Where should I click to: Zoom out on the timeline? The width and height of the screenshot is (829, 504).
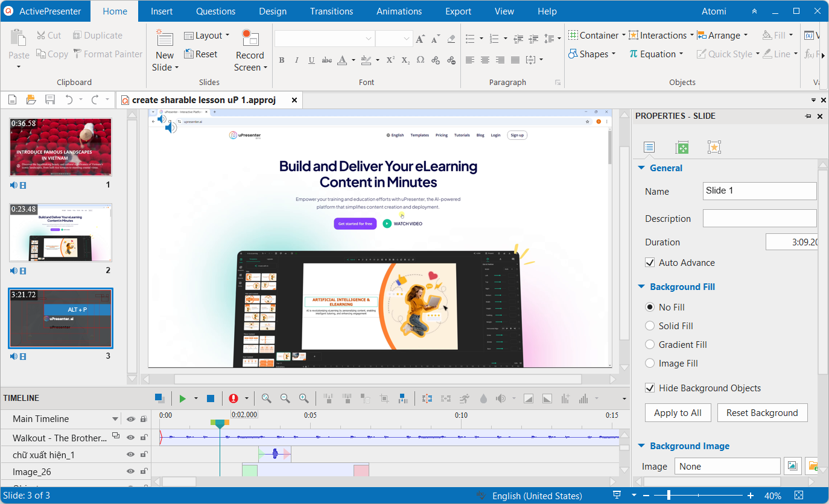click(285, 398)
